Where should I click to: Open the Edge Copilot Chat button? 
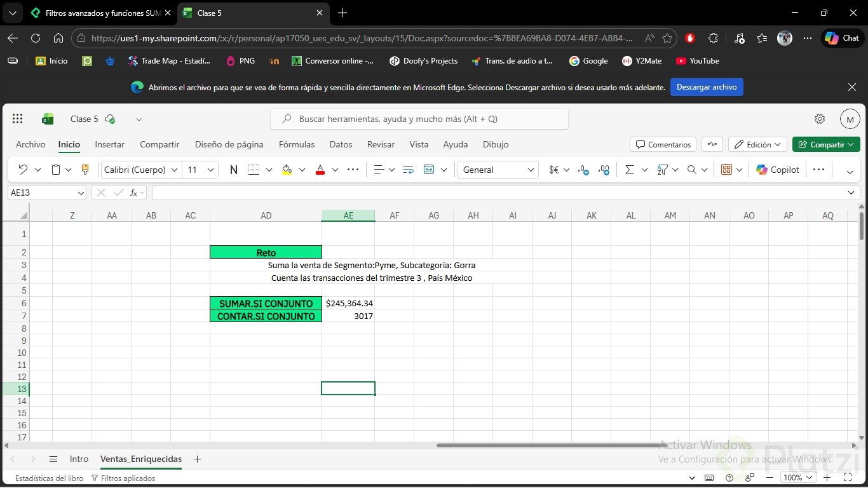842,38
